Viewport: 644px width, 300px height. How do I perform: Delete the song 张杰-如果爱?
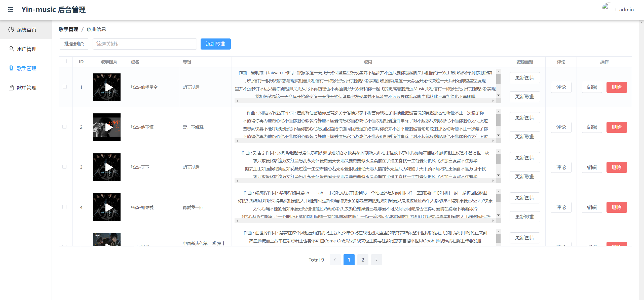point(617,207)
